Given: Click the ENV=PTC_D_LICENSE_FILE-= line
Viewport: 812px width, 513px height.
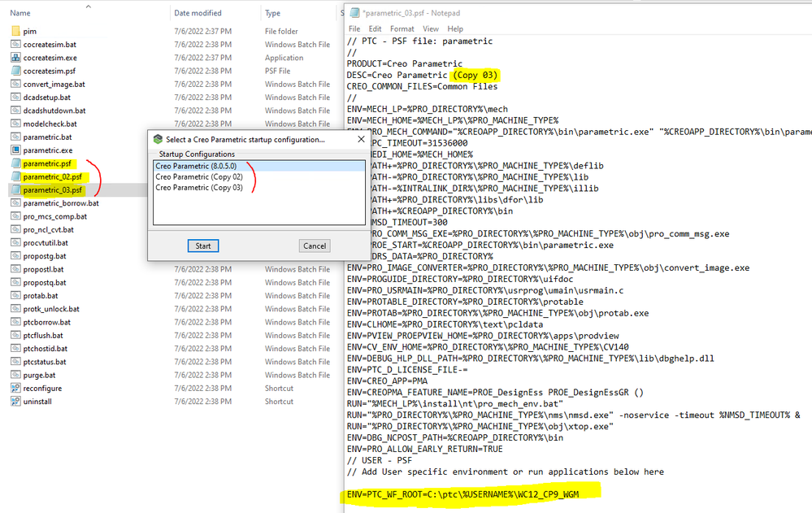Looking at the screenshot, I should 407,369.
